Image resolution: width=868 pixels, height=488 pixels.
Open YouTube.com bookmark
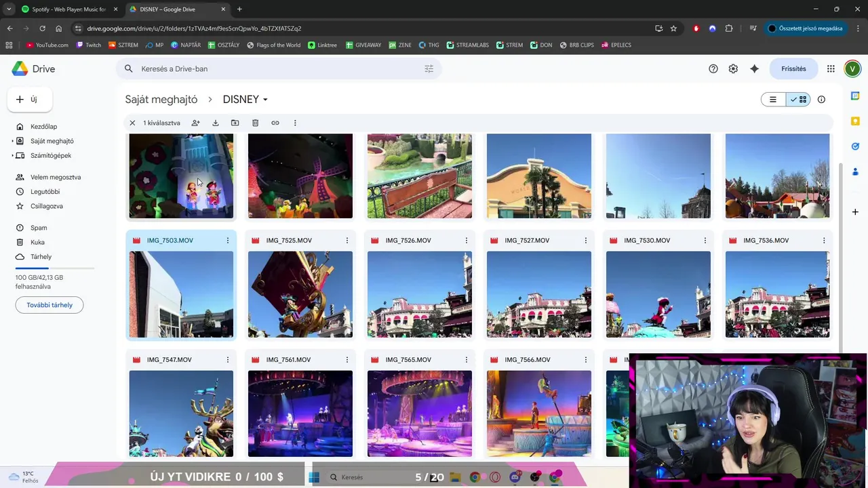pyautogui.click(x=47, y=45)
